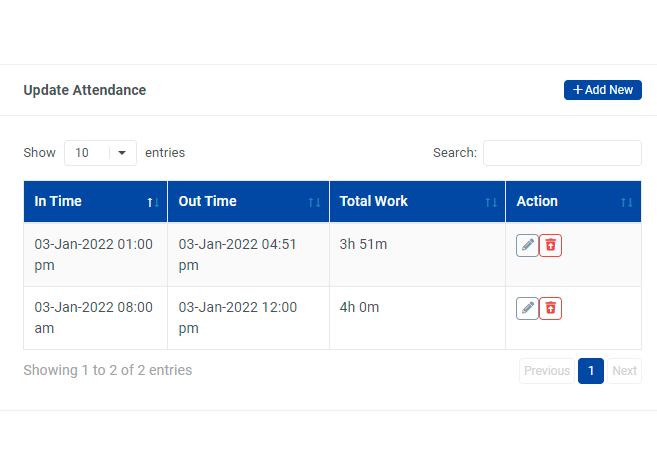Go to the Next page
The image size is (657, 449).
coord(624,371)
